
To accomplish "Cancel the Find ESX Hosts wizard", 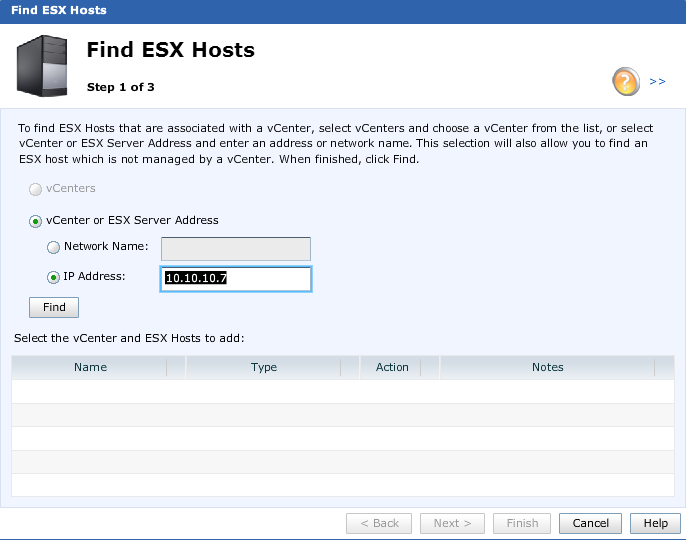I will tap(591, 523).
